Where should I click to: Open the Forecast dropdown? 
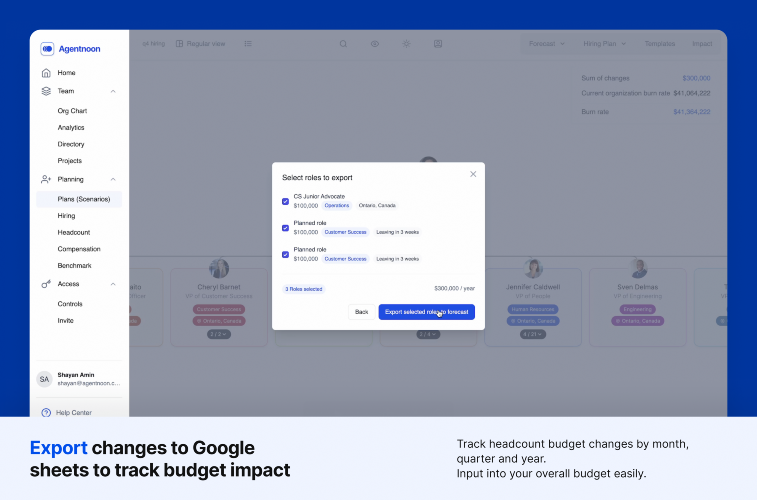click(547, 44)
